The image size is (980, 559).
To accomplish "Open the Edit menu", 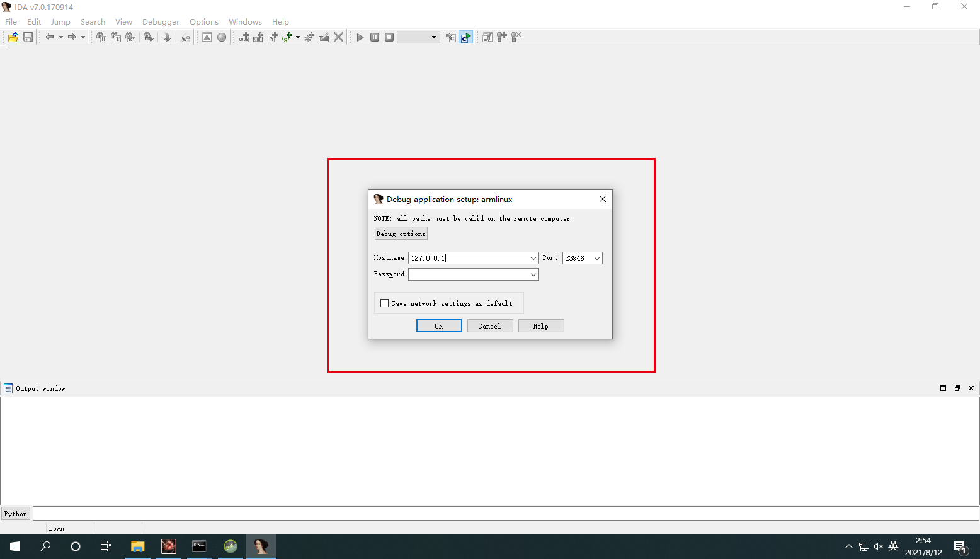I will (34, 21).
